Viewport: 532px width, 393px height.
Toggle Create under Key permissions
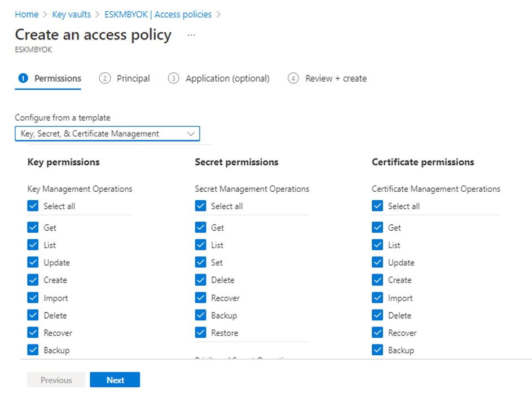[33, 280]
